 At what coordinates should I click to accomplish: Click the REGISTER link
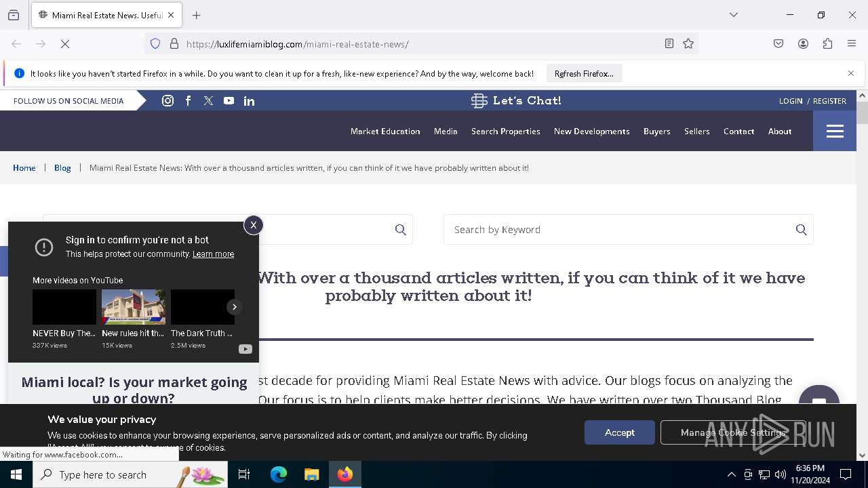(829, 101)
